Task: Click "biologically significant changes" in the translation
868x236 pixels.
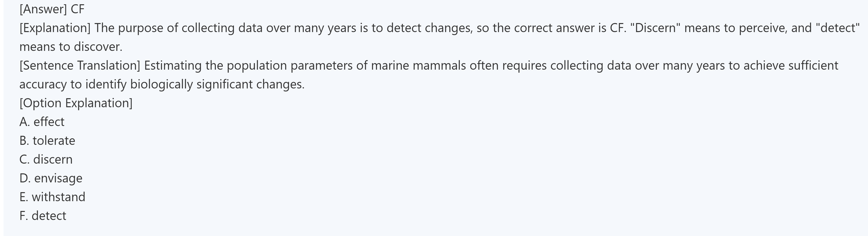Action: 217,84
